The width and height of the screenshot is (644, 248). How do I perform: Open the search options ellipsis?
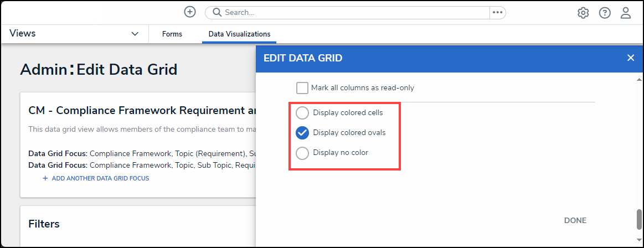click(x=497, y=12)
